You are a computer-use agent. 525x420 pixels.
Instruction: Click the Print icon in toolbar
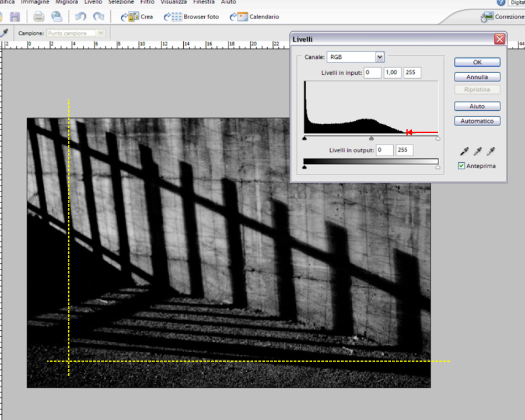pos(38,17)
